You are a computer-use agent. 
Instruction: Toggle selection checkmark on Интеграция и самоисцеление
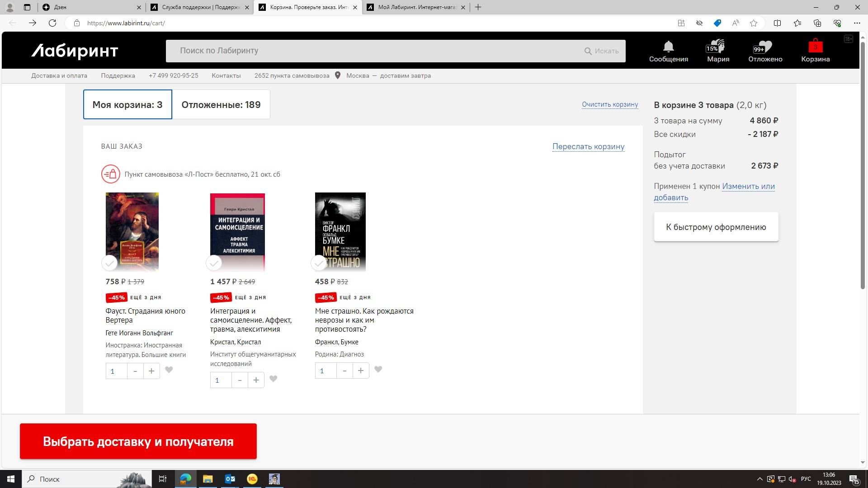click(214, 263)
